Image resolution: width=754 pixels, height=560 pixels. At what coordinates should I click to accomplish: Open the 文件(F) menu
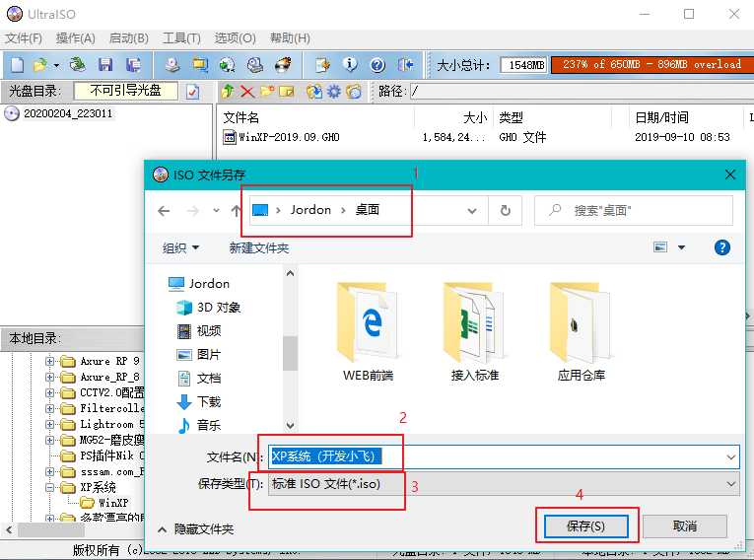[23, 38]
